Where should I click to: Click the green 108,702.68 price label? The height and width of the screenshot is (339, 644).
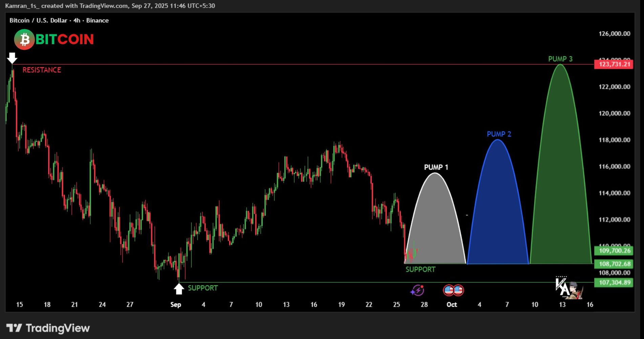614,264
